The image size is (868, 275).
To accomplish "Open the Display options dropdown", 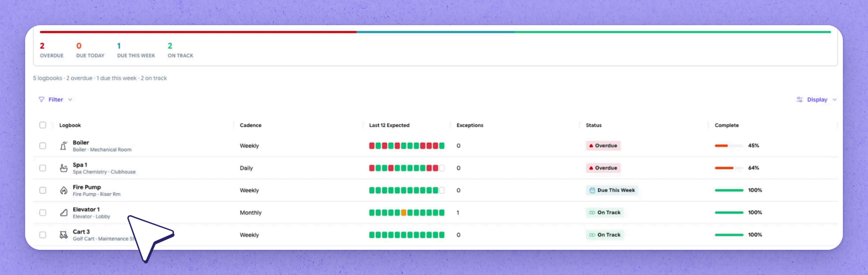I will tap(816, 100).
